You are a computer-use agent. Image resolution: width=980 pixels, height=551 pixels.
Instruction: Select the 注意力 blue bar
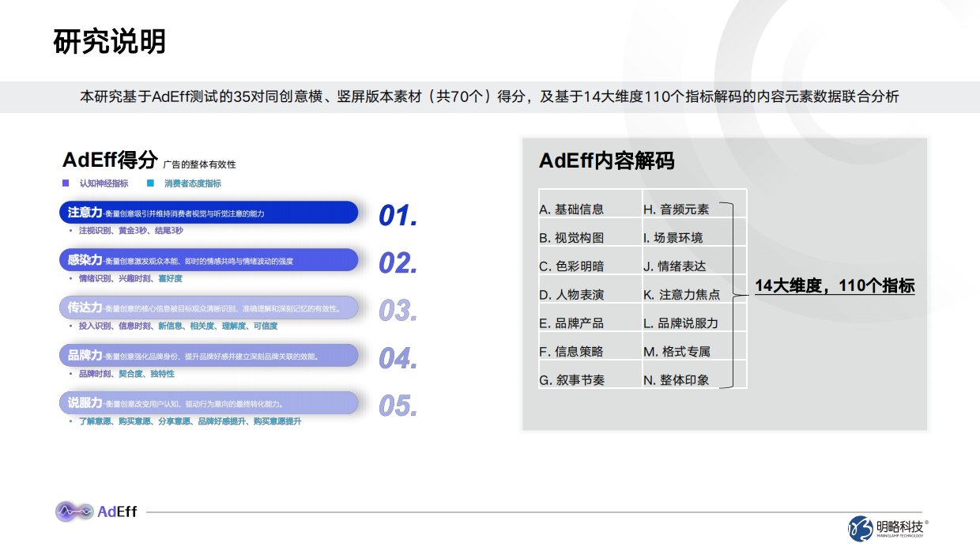(209, 213)
